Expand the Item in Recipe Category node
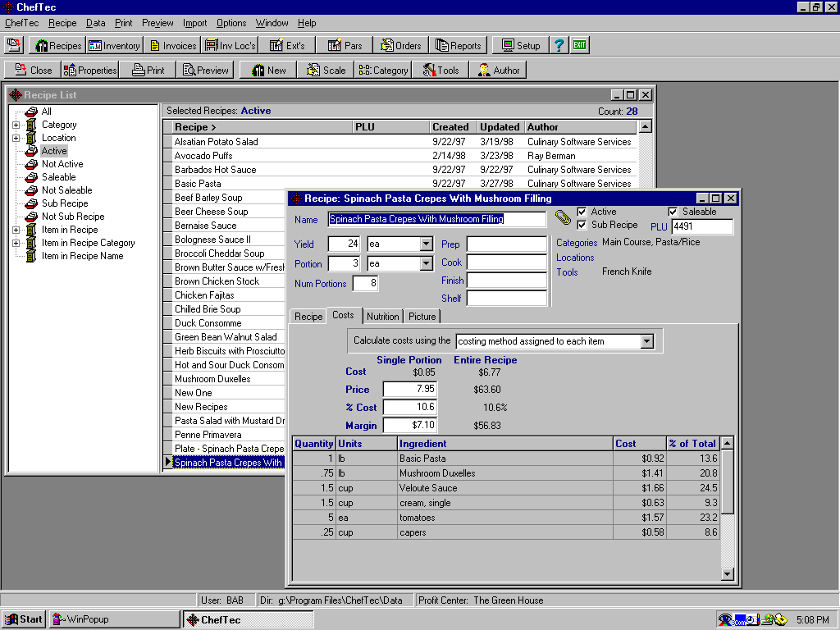 tap(16, 243)
